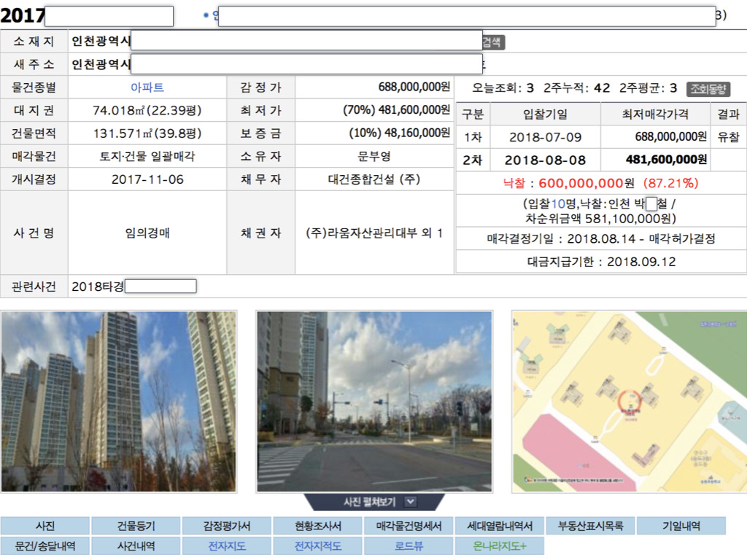The width and height of the screenshot is (747, 560).
Task: View 사건내역 case details
Action: 136,545
